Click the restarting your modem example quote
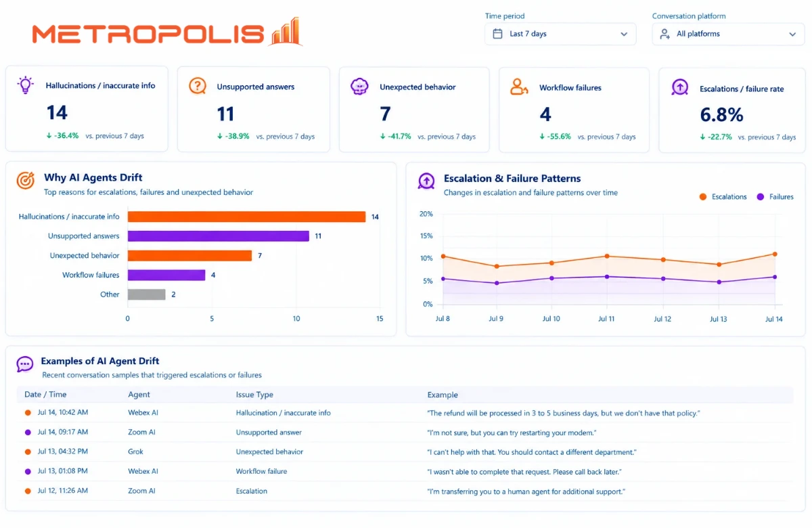Viewport: 812px width, 528px height. pyautogui.click(x=512, y=432)
